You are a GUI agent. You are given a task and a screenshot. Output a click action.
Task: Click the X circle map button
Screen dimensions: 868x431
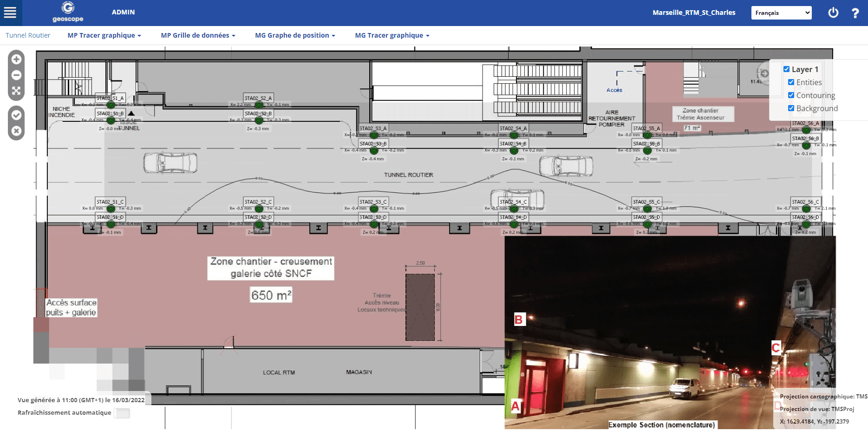pyautogui.click(x=16, y=131)
